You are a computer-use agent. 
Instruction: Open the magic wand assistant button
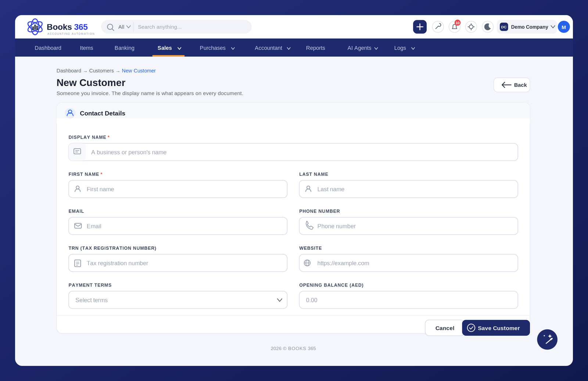pyautogui.click(x=547, y=339)
